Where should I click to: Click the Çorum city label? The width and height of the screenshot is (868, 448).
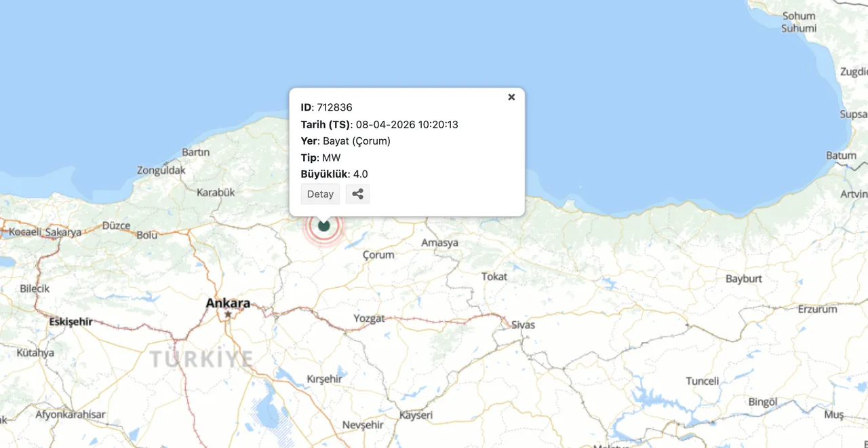[x=377, y=255]
